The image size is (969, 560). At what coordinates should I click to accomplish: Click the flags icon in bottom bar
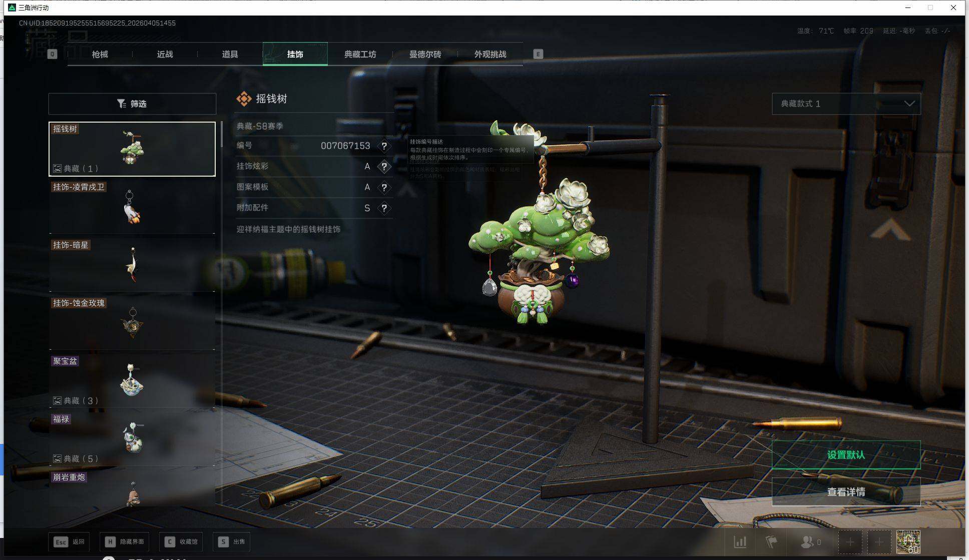(x=771, y=541)
